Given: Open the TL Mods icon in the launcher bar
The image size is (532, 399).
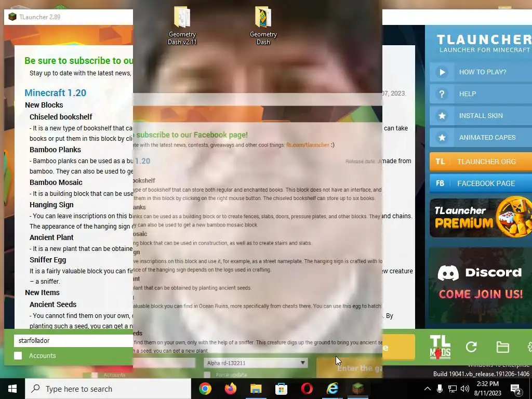Looking at the screenshot, I should pyautogui.click(x=440, y=347).
